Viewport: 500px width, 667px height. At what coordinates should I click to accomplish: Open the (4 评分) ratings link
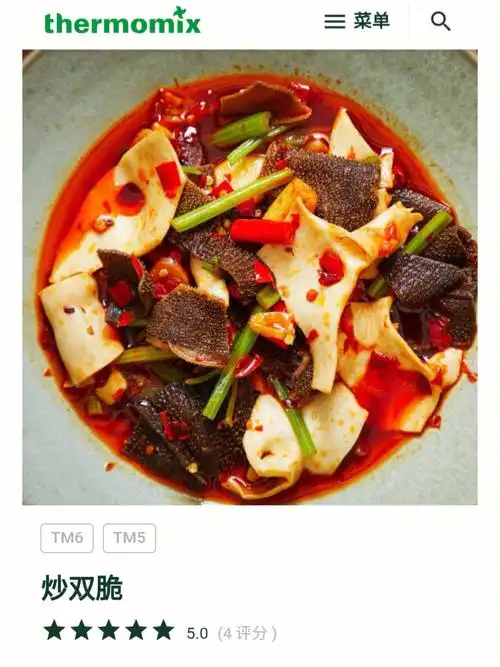point(247,633)
